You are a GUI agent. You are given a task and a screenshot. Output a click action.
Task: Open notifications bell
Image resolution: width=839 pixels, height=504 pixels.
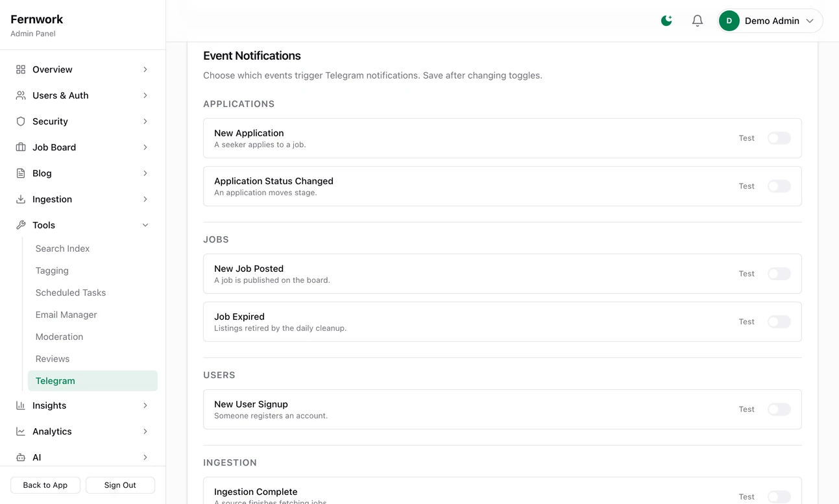(698, 21)
